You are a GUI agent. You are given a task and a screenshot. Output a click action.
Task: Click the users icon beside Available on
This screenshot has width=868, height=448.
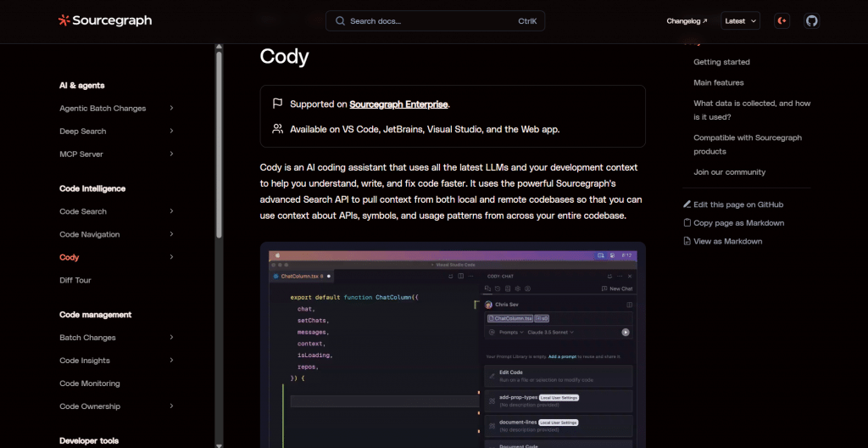coord(277,129)
